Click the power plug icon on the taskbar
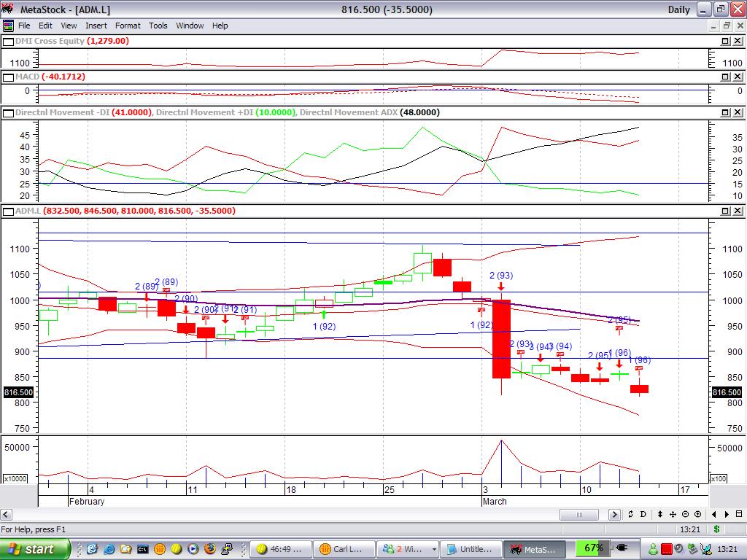 [622, 548]
